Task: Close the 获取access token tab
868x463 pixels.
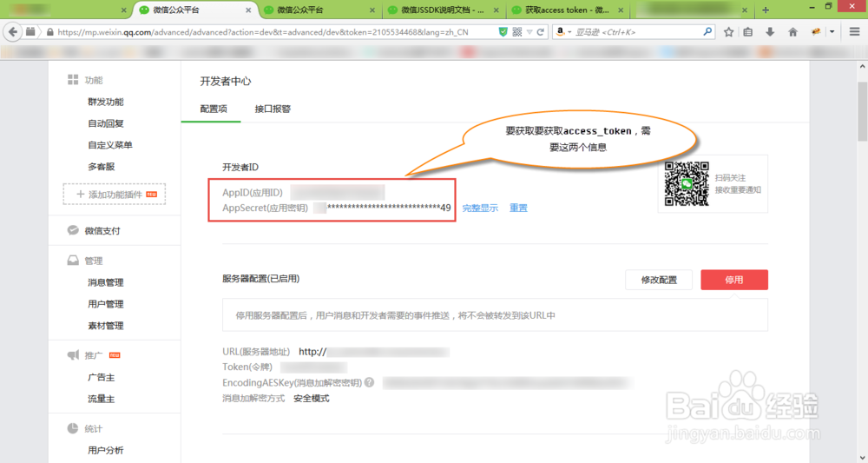Action: point(621,10)
